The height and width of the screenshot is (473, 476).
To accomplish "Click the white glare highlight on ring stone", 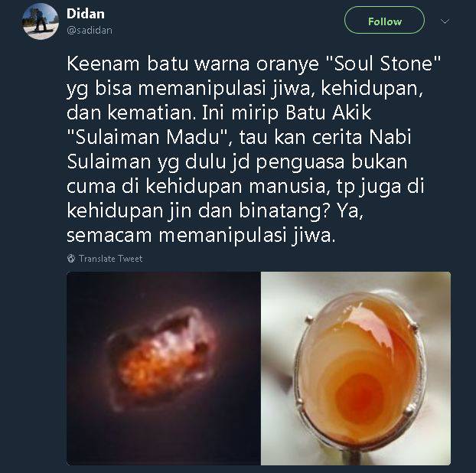I will pos(366,321).
